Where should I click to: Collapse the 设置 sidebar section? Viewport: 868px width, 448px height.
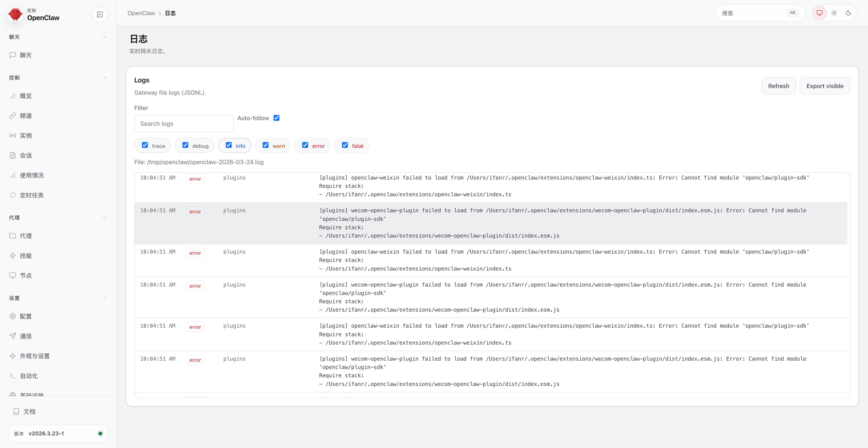(104, 298)
